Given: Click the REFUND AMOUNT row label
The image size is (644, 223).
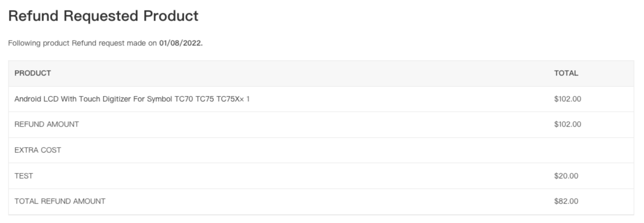Looking at the screenshot, I should tap(46, 124).
